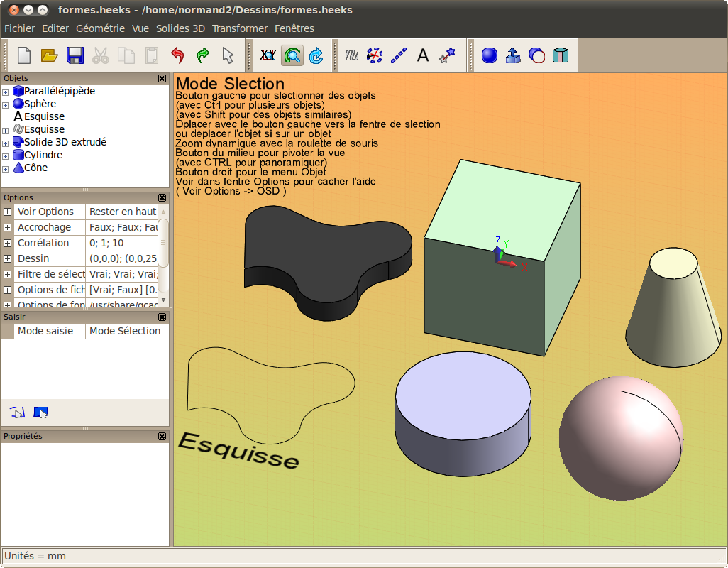Close the Propriétés panel
The image size is (728, 568).
coord(162,437)
